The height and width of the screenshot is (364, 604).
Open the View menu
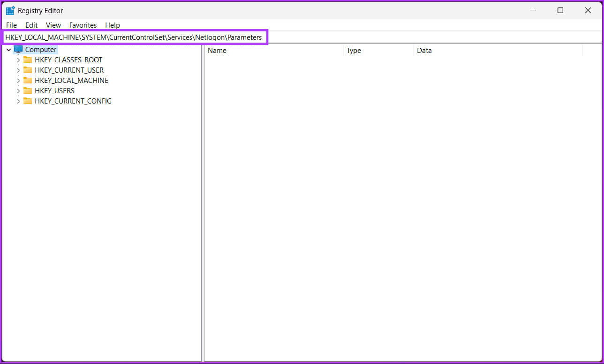pyautogui.click(x=53, y=25)
